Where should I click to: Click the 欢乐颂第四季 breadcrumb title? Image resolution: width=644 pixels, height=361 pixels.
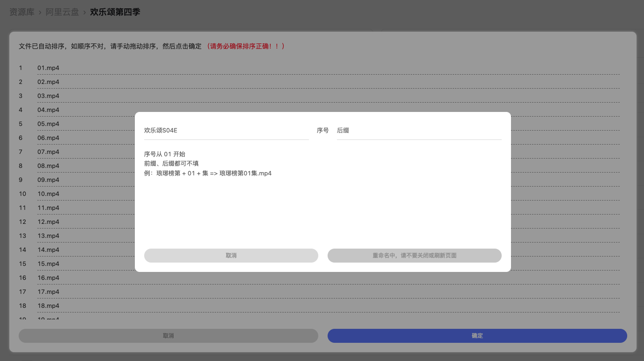pos(115,12)
